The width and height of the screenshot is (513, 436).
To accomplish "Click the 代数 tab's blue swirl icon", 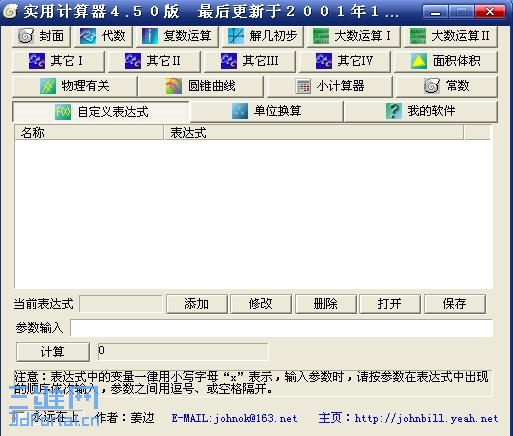I will (88, 36).
